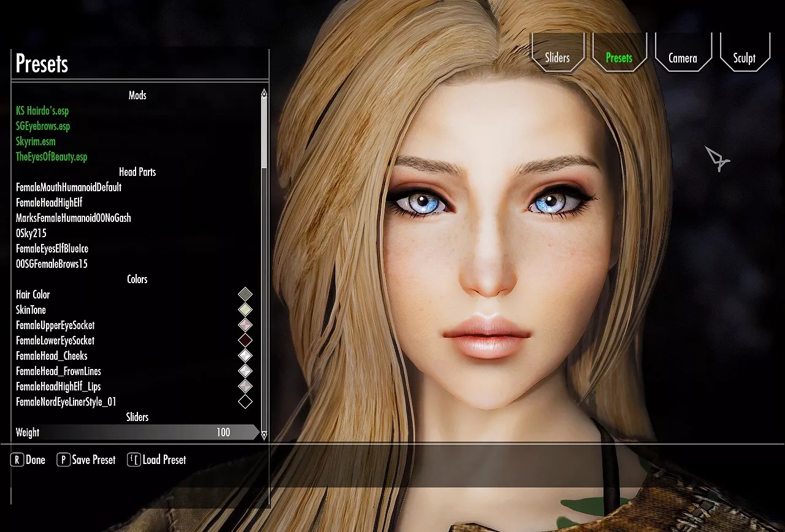
Task: Click the FemaleHead_Cheeks label
Action: tap(52, 356)
